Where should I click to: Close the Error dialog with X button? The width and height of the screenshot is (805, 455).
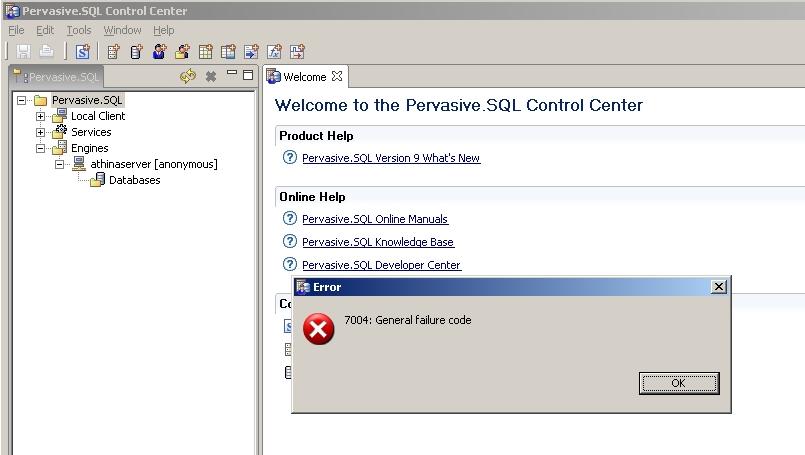coord(718,287)
